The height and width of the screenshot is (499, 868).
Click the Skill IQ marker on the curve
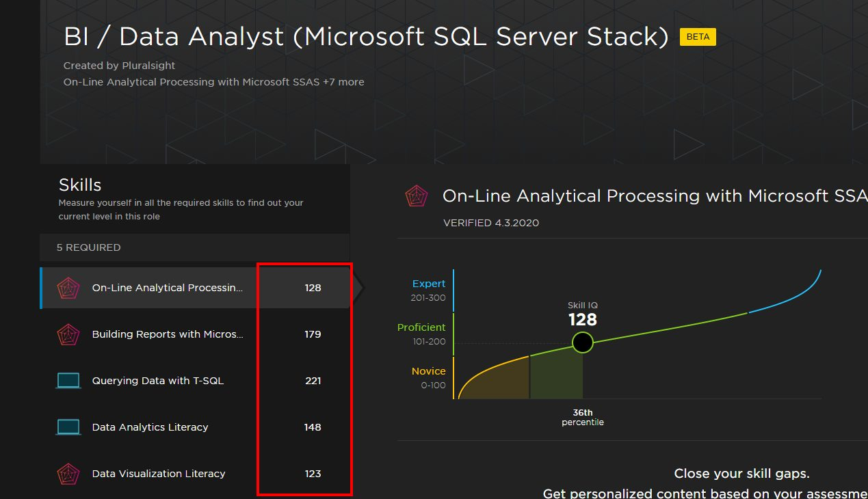point(583,342)
